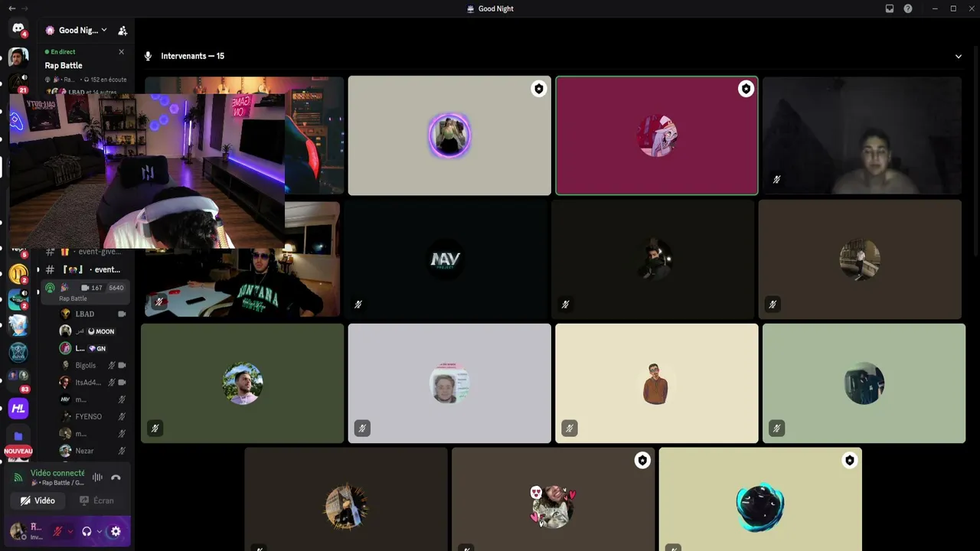The width and height of the screenshot is (980, 551).
Task: Select the purple-ring avatar speaker tile
Action: pyautogui.click(x=449, y=135)
